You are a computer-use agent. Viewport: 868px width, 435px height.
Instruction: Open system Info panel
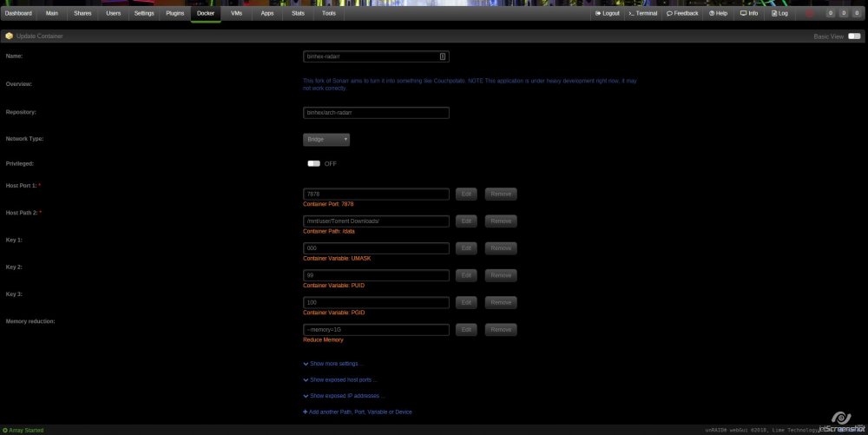(x=749, y=13)
